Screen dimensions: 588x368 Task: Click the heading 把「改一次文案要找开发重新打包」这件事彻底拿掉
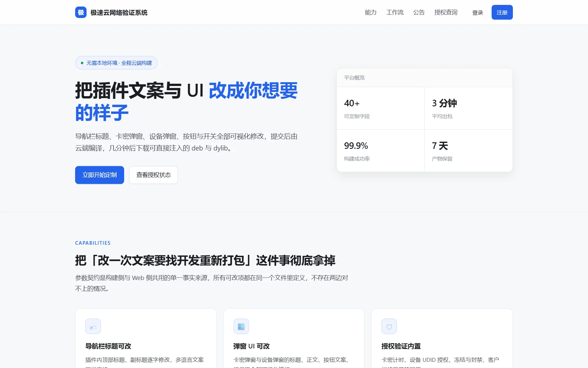click(x=205, y=260)
